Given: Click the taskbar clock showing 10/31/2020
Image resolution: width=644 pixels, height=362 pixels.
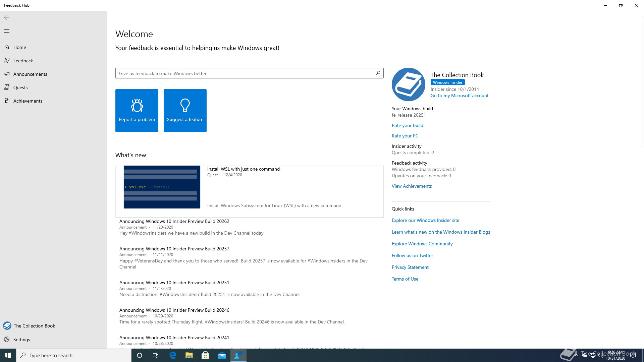Looking at the screenshot, I should click(615, 355).
